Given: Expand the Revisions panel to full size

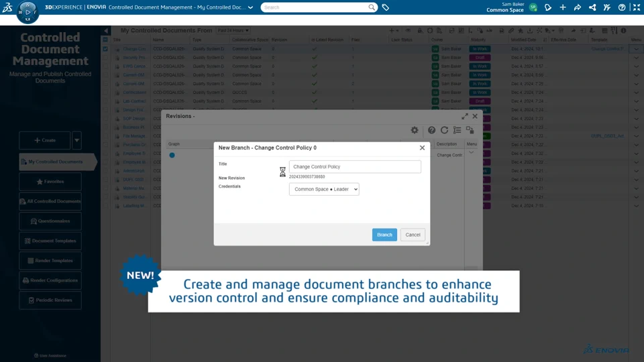Looking at the screenshot, I should tap(464, 116).
